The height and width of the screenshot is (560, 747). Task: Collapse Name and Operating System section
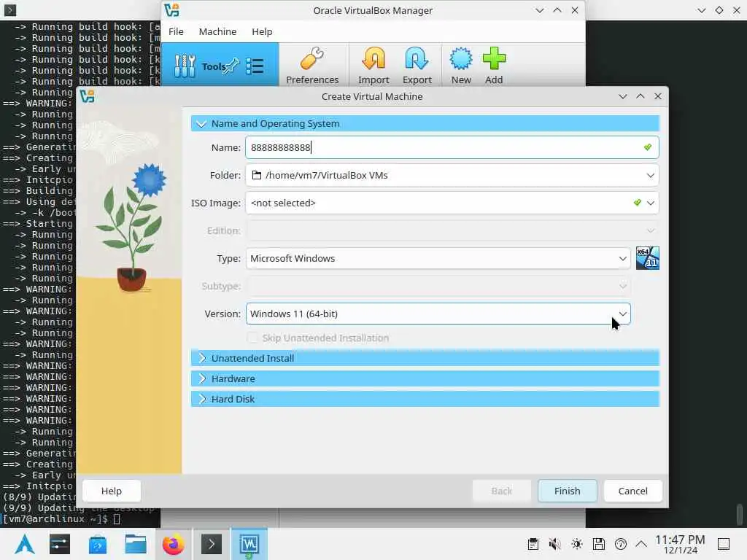[425, 123]
